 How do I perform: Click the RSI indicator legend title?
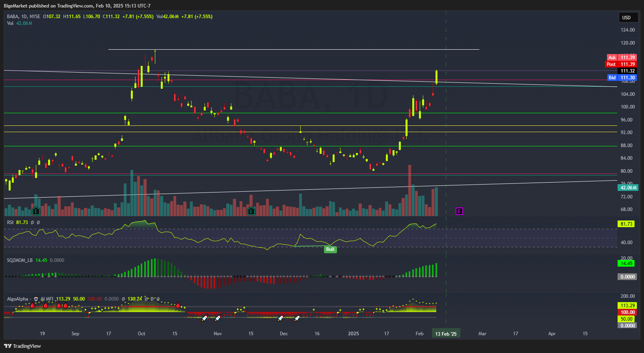coord(10,222)
